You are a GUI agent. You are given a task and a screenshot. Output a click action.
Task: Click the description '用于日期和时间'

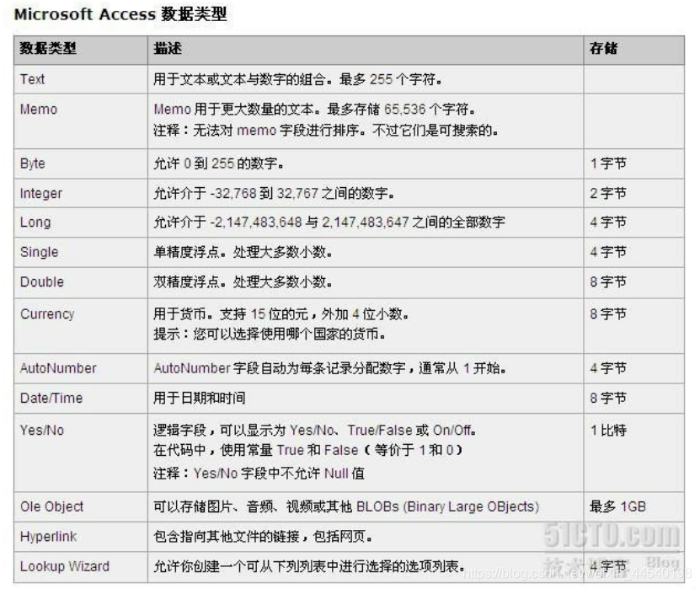tap(199, 398)
